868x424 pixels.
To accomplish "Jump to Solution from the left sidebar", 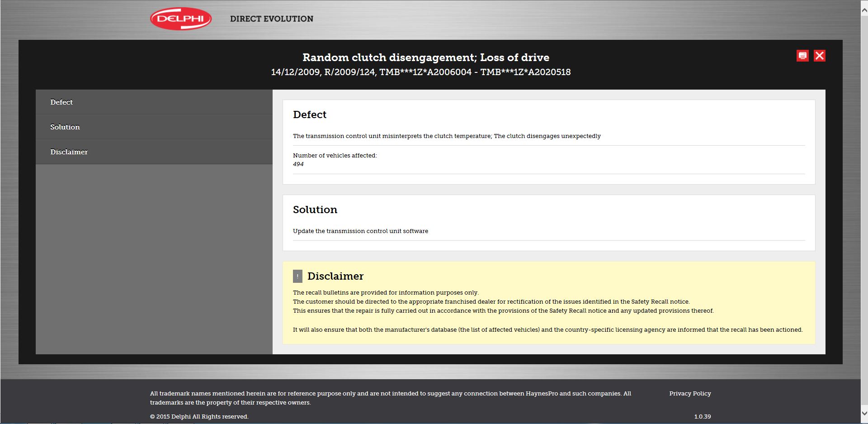I will click(65, 127).
